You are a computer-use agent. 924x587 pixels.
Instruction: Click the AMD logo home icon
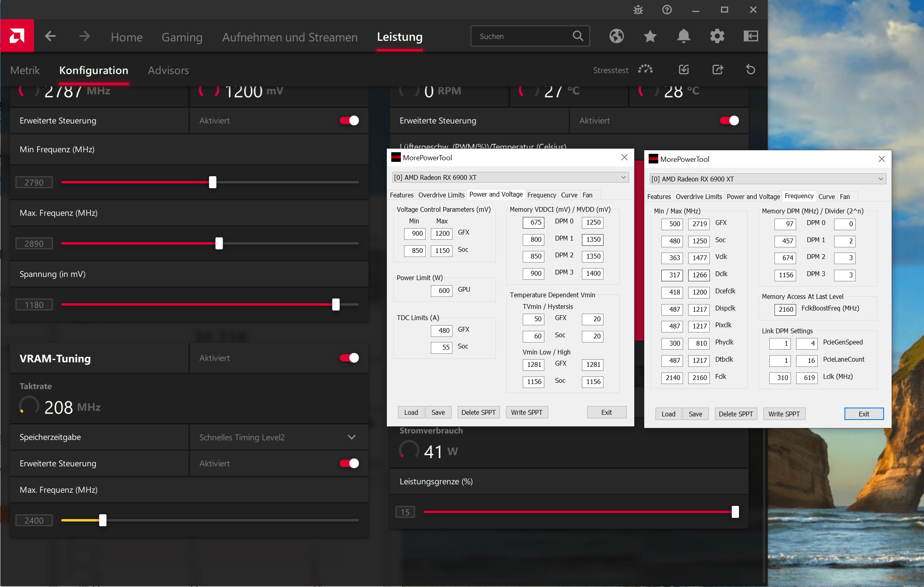point(17,36)
